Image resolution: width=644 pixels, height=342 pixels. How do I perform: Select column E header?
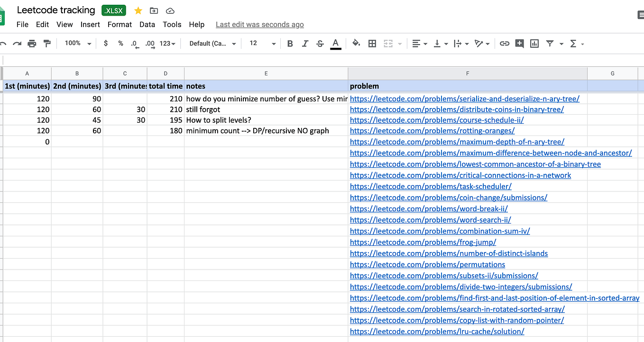266,73
